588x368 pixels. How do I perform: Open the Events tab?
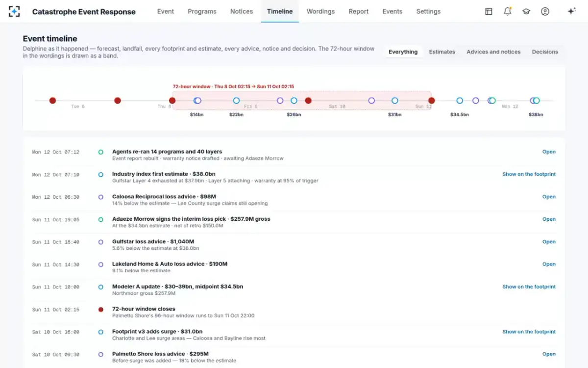click(x=392, y=11)
